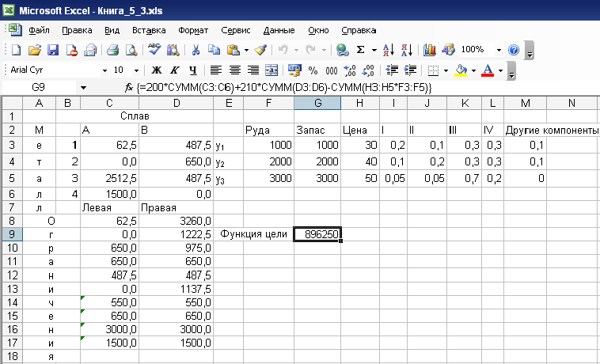This screenshot has width=600, height=364.
Task: Merge and center cells icon
Action: tap(272, 70)
